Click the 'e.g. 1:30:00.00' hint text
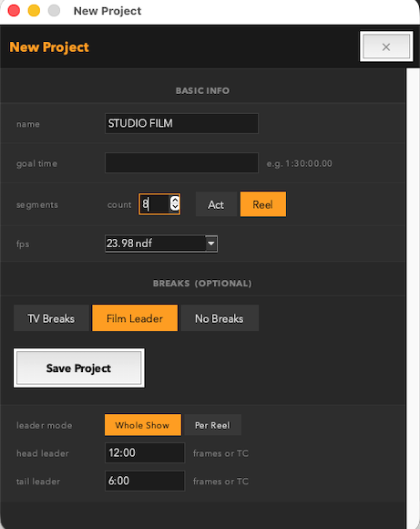The height and width of the screenshot is (529, 420). [300, 163]
